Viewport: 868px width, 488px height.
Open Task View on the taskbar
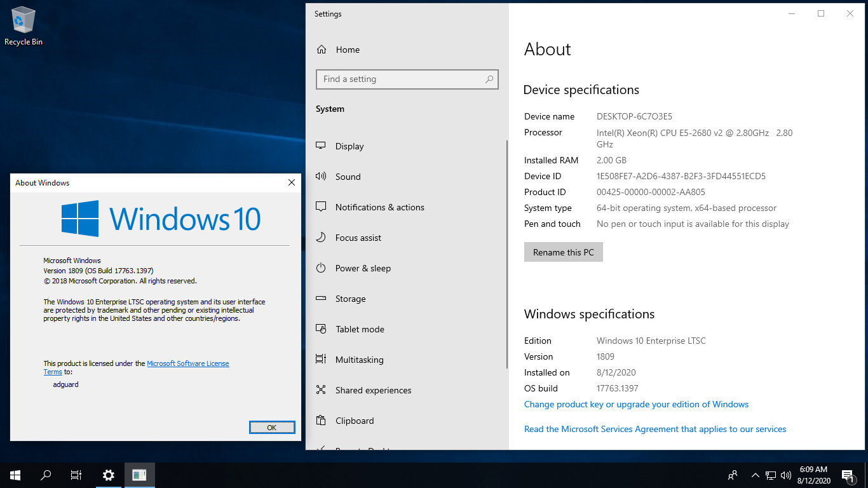tap(76, 475)
